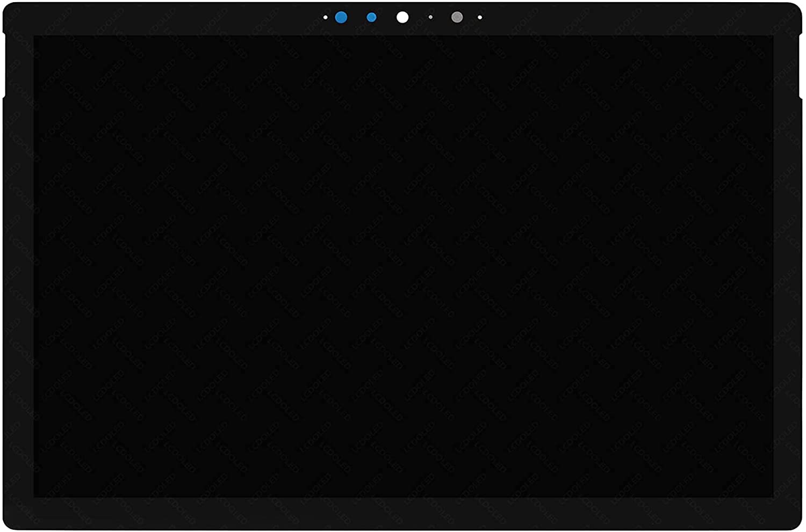
Task: Select the gray camera lens circle
Action: pyautogui.click(x=457, y=17)
